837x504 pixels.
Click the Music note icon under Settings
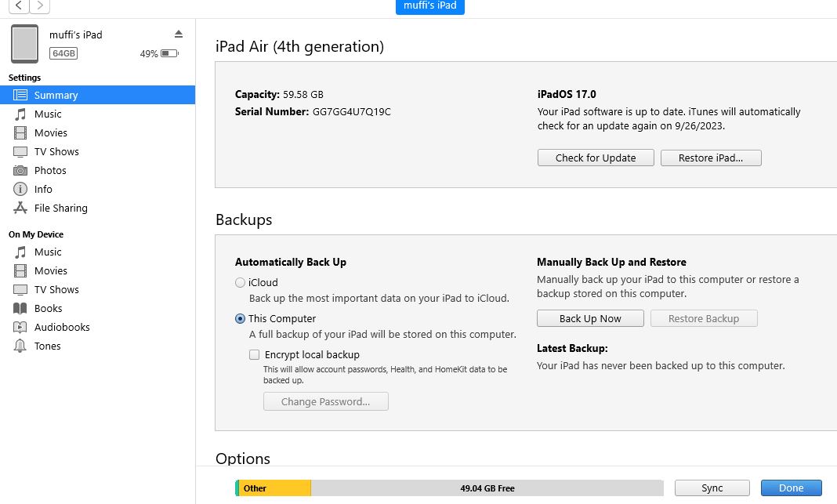20,114
